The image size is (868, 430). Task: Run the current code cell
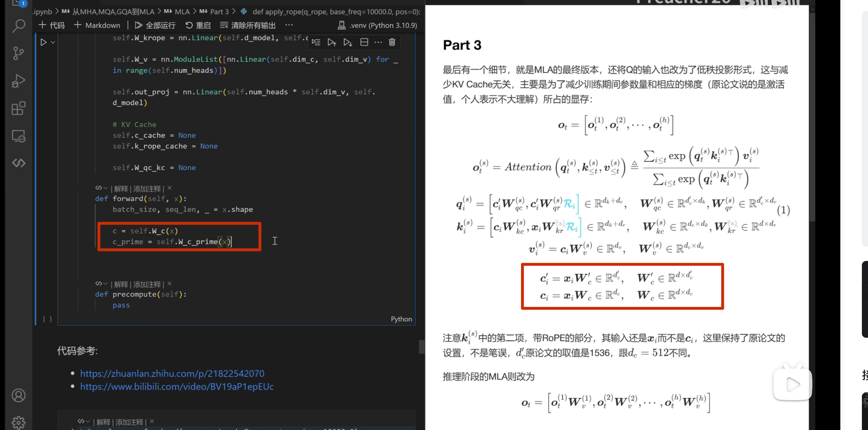43,42
